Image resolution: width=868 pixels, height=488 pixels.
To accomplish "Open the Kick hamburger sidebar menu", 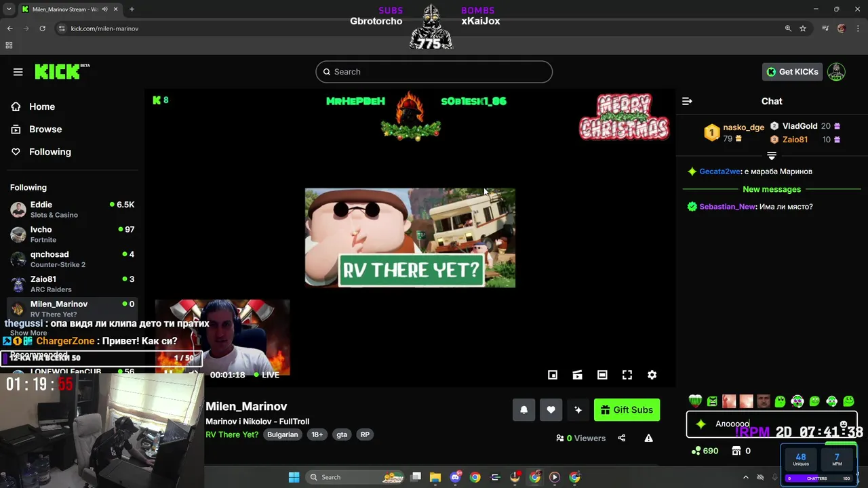I will pos(18,72).
